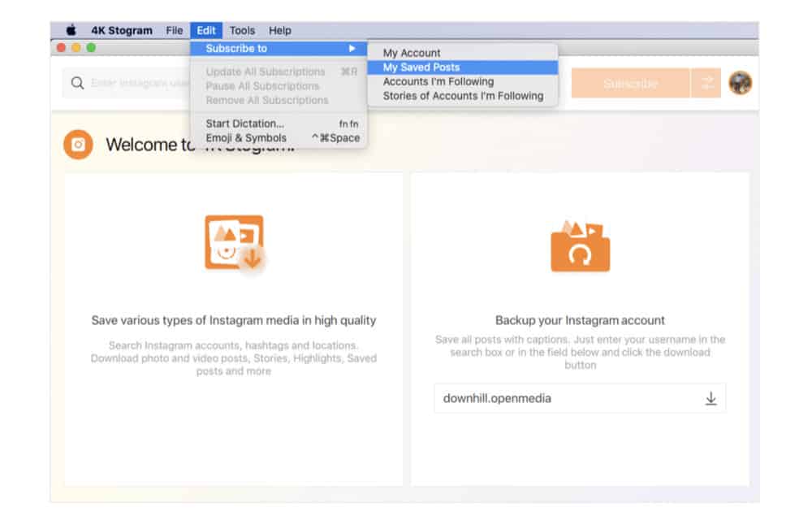This screenshot has height=525, width=812.
Task: Click Remove All Subscriptions
Action: (x=279, y=100)
